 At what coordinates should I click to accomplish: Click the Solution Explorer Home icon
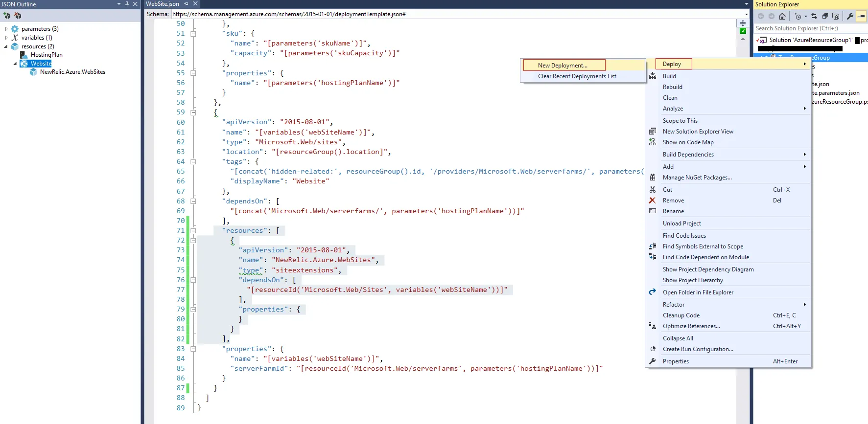tap(782, 16)
